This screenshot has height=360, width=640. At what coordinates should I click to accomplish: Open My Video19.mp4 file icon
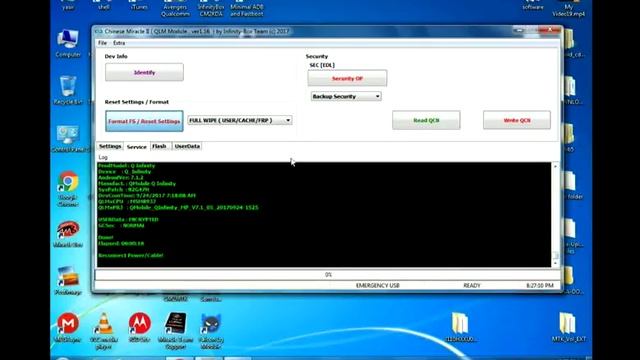(569, 8)
